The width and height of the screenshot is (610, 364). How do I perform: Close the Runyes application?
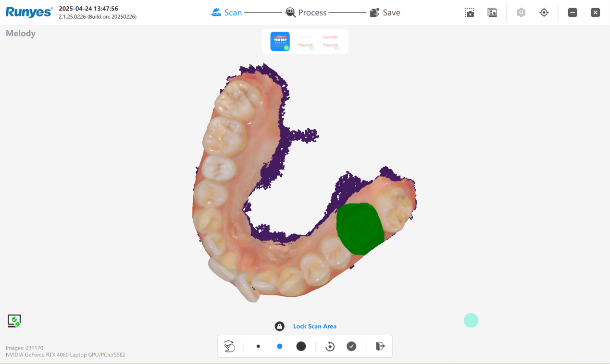click(x=596, y=13)
